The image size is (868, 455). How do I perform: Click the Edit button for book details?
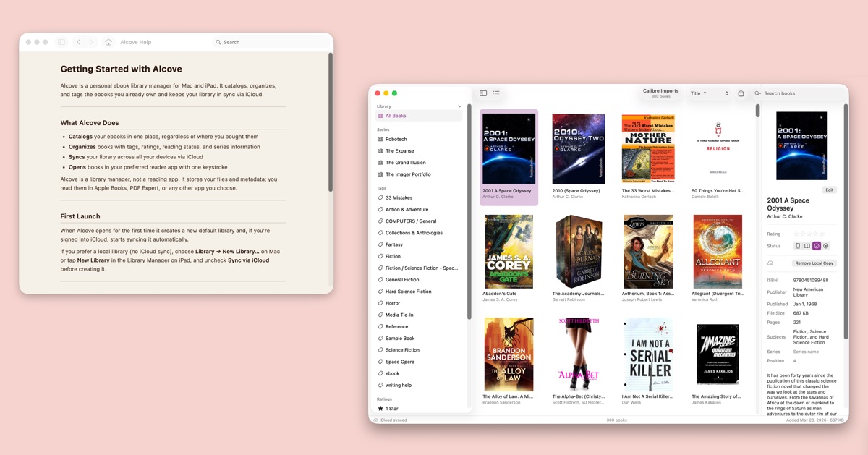point(829,190)
